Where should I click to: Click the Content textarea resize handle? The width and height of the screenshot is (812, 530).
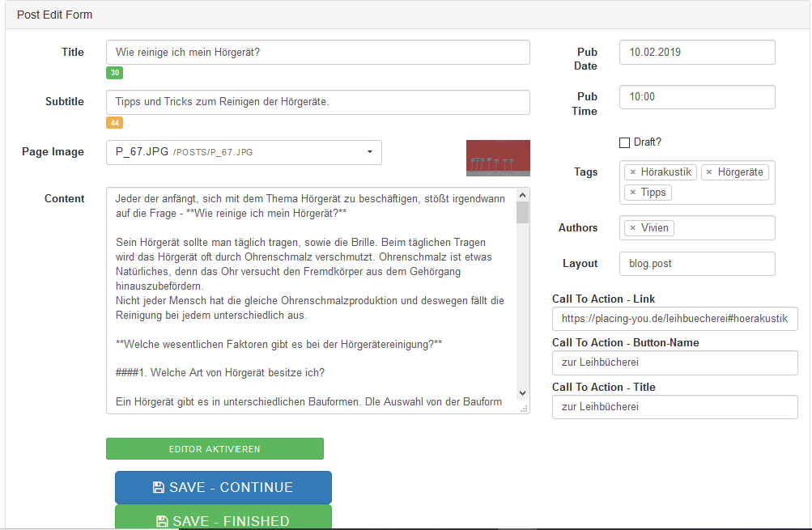click(x=525, y=409)
